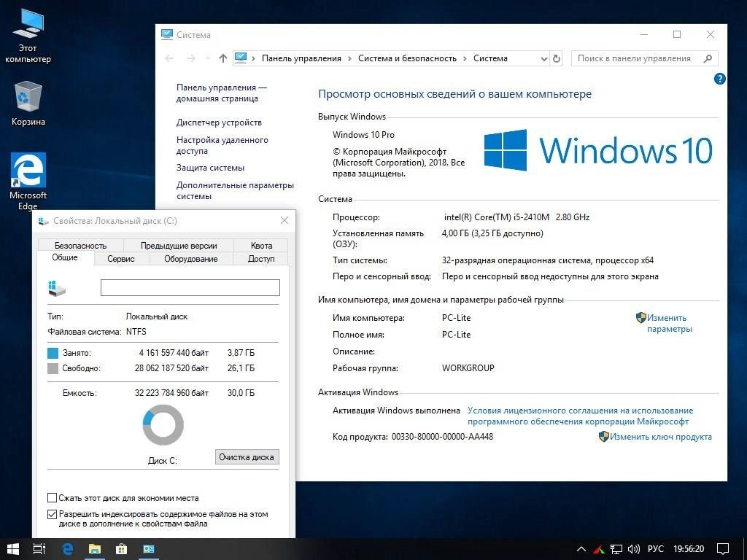Click processor value 'intel(R) Core(TM) i5-2410M'
Image resolution: width=747 pixels, height=560 pixels.
point(496,217)
